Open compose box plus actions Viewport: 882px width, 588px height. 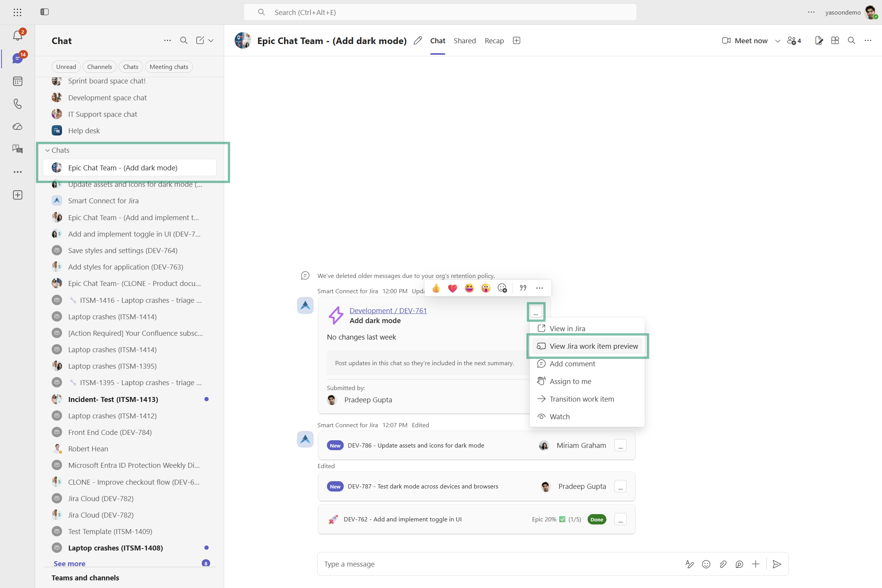click(x=756, y=564)
